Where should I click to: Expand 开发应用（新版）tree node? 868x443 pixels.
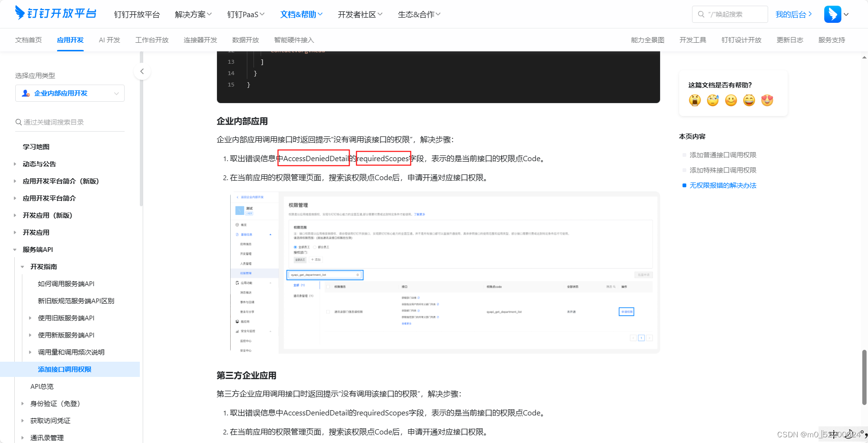pyautogui.click(x=15, y=215)
